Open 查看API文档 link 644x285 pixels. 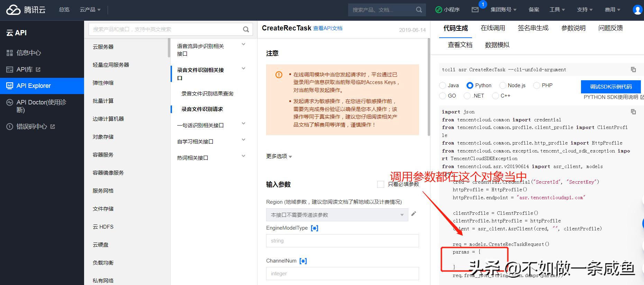[x=328, y=28]
